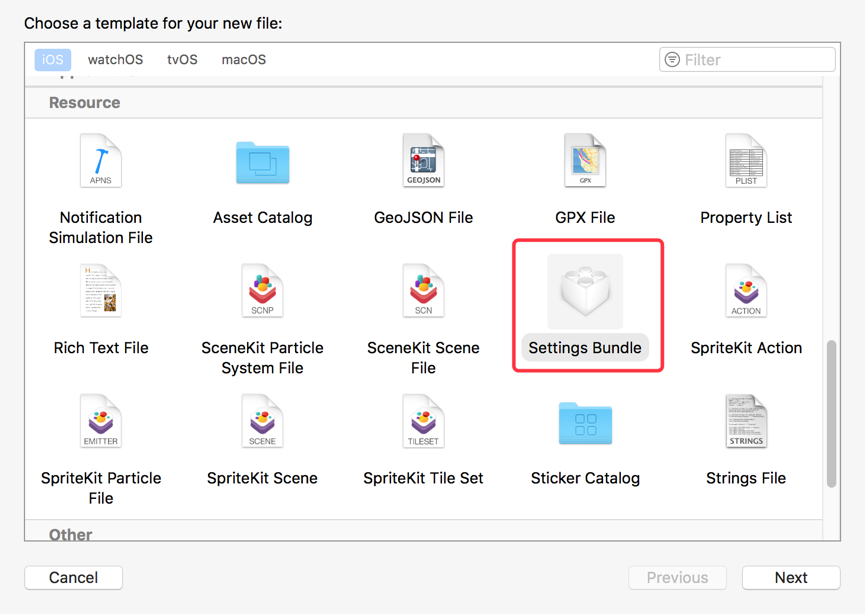865x614 pixels.
Task: Cancel the new file dialog
Action: click(73, 578)
